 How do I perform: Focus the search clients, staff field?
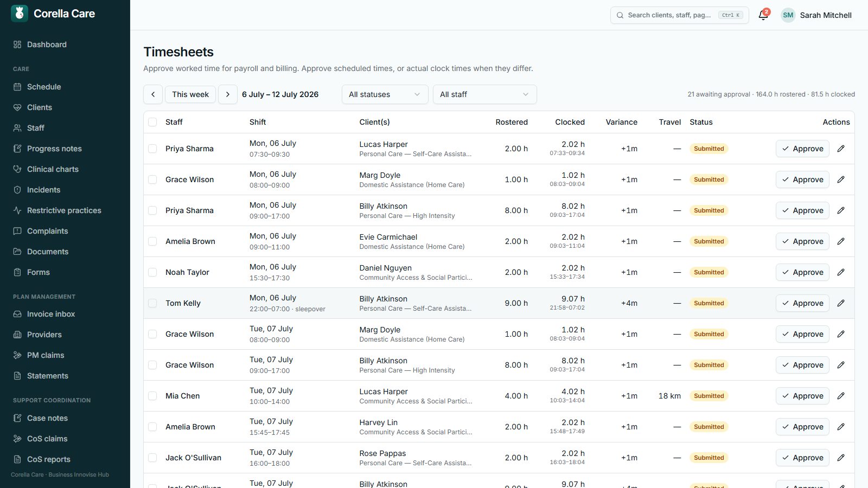pyautogui.click(x=680, y=15)
